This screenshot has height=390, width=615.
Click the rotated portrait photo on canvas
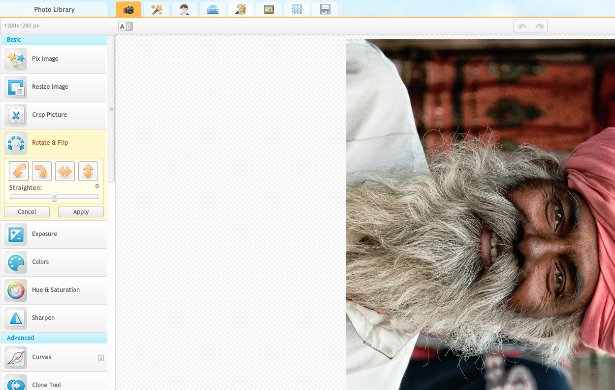[480, 215]
